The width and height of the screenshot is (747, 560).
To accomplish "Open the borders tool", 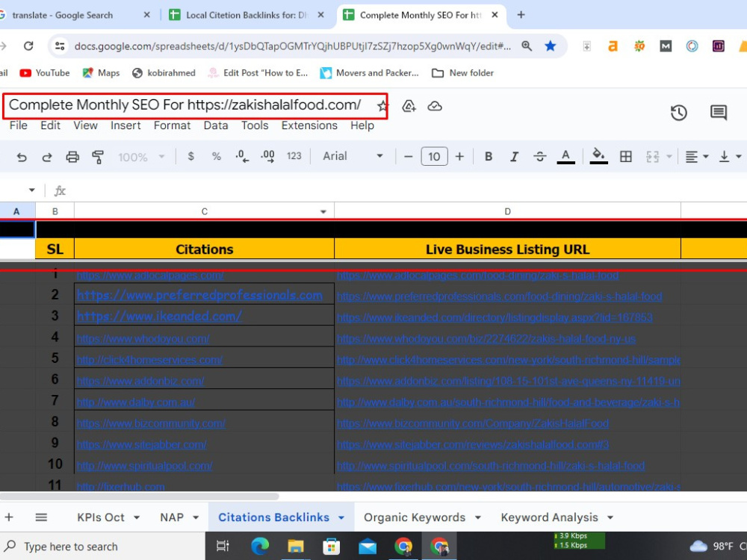I will 625,156.
